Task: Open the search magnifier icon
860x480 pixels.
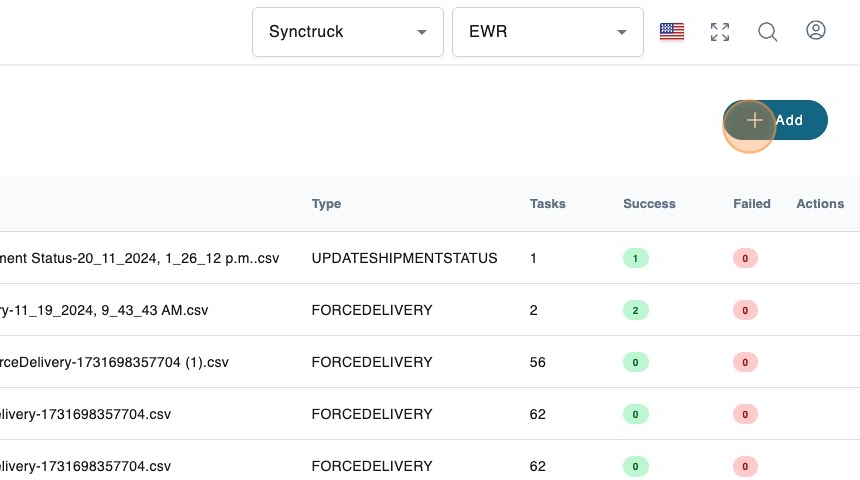Action: 768,32
